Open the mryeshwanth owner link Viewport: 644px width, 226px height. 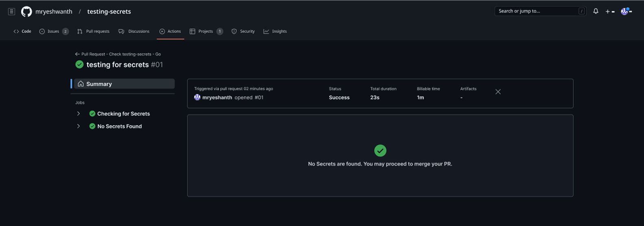(x=54, y=11)
